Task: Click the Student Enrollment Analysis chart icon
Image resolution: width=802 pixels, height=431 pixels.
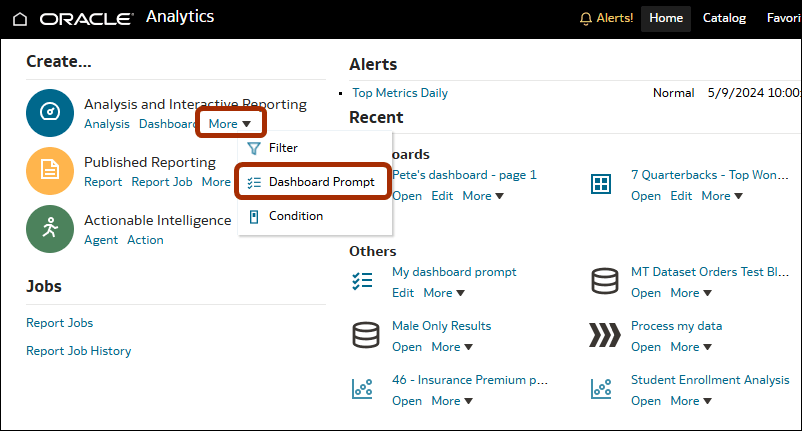Action: [601, 389]
